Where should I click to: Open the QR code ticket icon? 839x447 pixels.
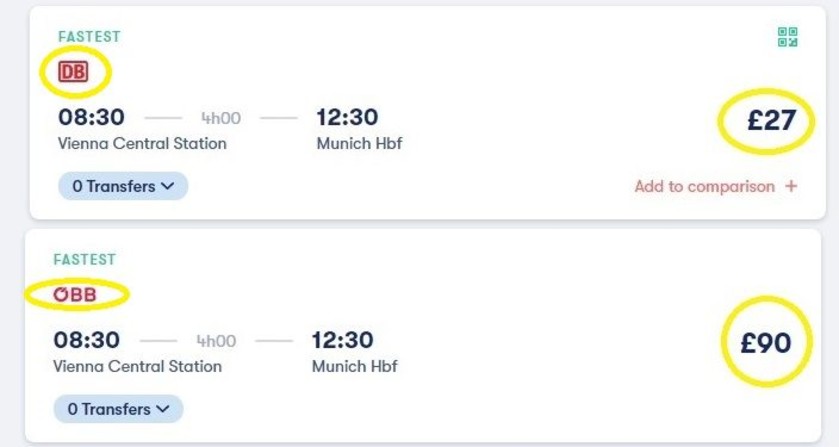[787, 37]
